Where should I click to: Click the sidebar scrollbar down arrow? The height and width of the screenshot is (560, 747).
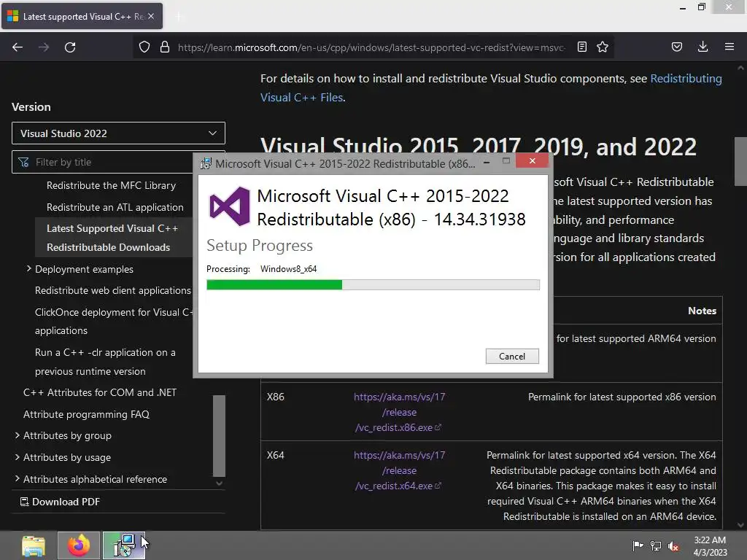[x=219, y=483]
